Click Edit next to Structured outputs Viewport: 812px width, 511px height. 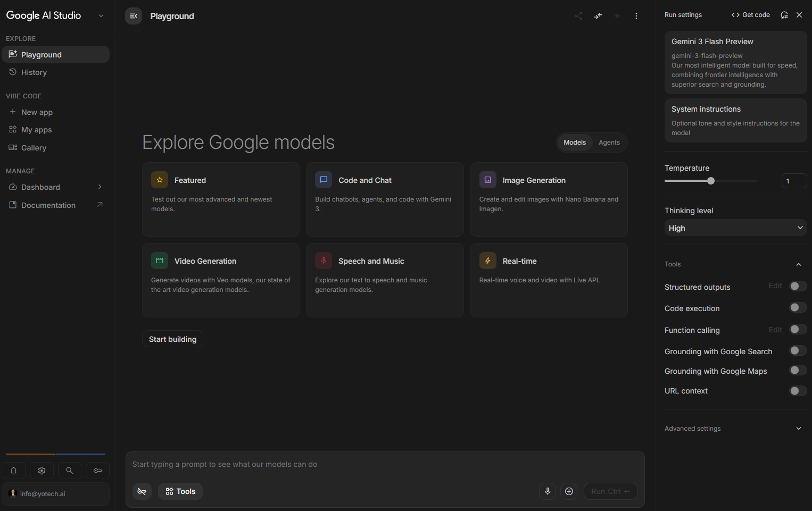coord(775,286)
